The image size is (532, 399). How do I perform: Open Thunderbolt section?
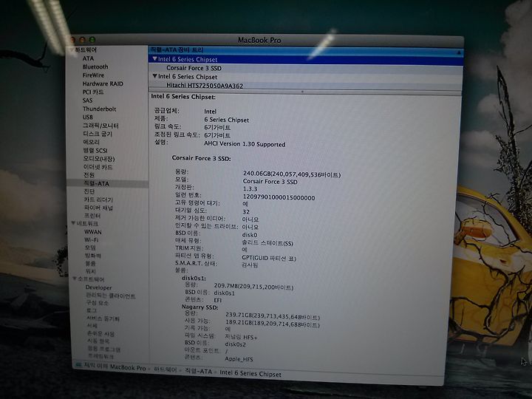(100, 109)
